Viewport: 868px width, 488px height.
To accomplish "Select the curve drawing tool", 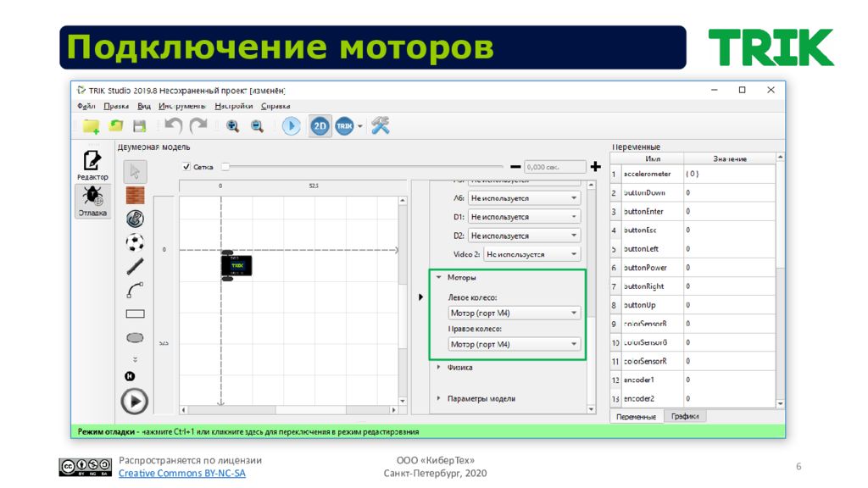I will click(135, 290).
